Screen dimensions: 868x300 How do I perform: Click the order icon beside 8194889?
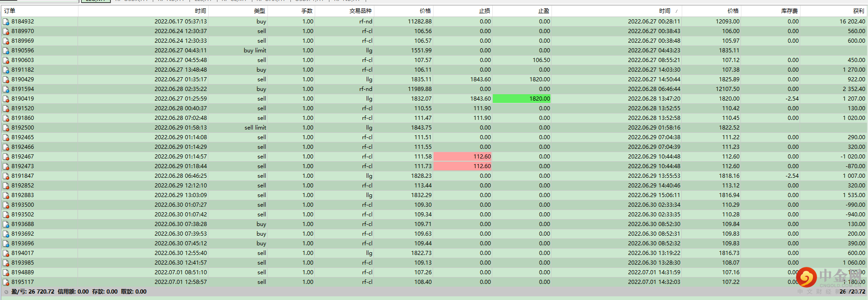(6, 272)
